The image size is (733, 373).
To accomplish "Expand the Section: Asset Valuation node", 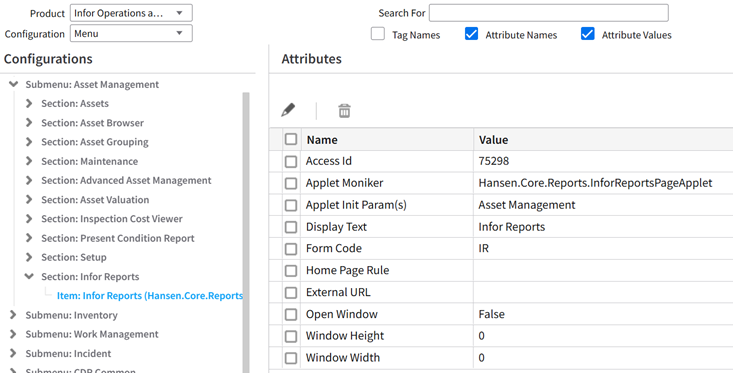I will [29, 200].
